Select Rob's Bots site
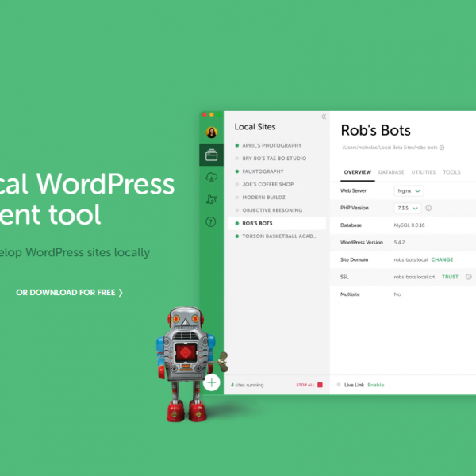 coord(277,223)
